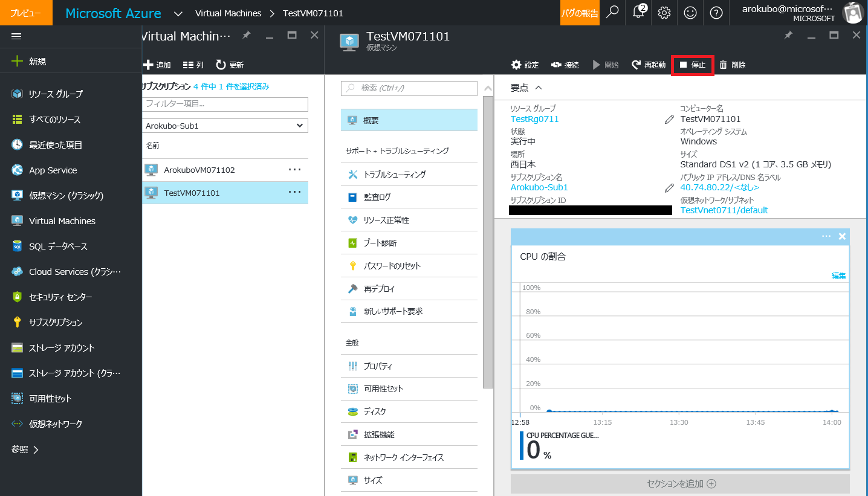Screen dimensions: 868x496
Task: Open すべてのリソース in sidebar
Action: (71, 119)
